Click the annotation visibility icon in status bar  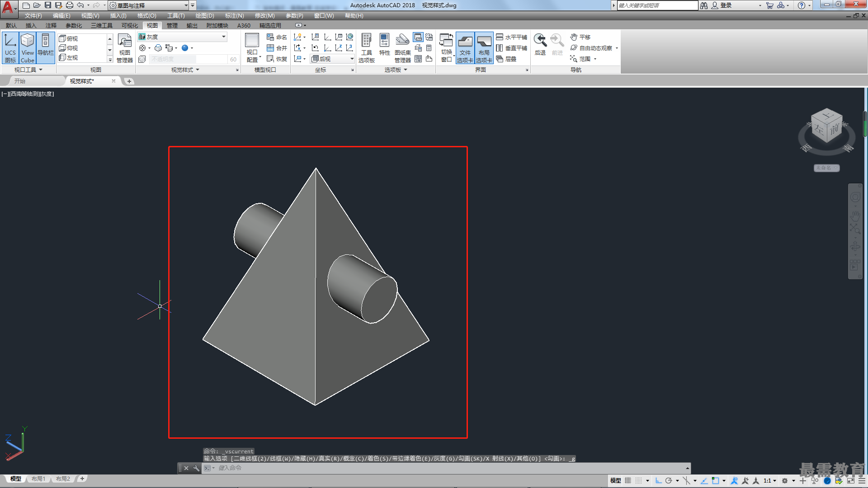pyautogui.click(x=734, y=480)
